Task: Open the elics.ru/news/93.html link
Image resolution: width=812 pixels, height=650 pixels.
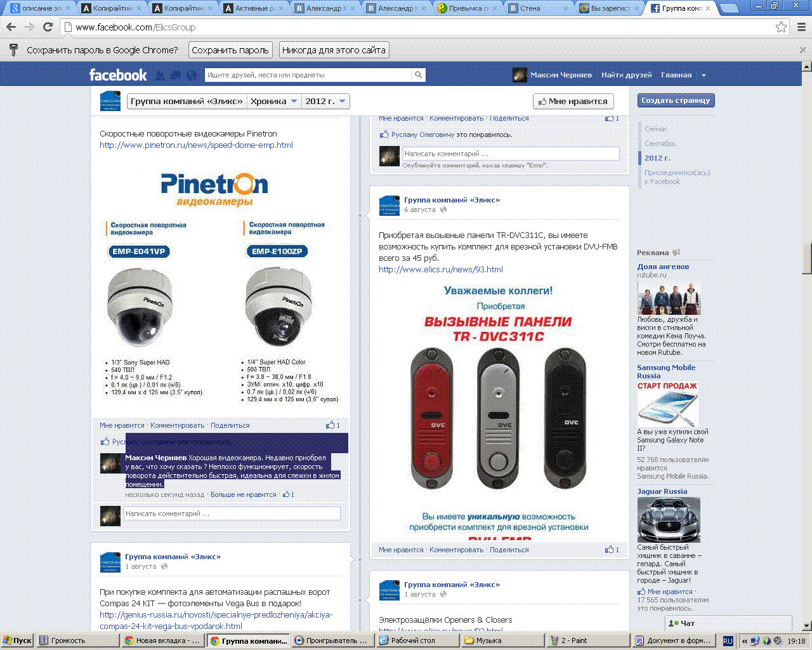Action: click(441, 270)
